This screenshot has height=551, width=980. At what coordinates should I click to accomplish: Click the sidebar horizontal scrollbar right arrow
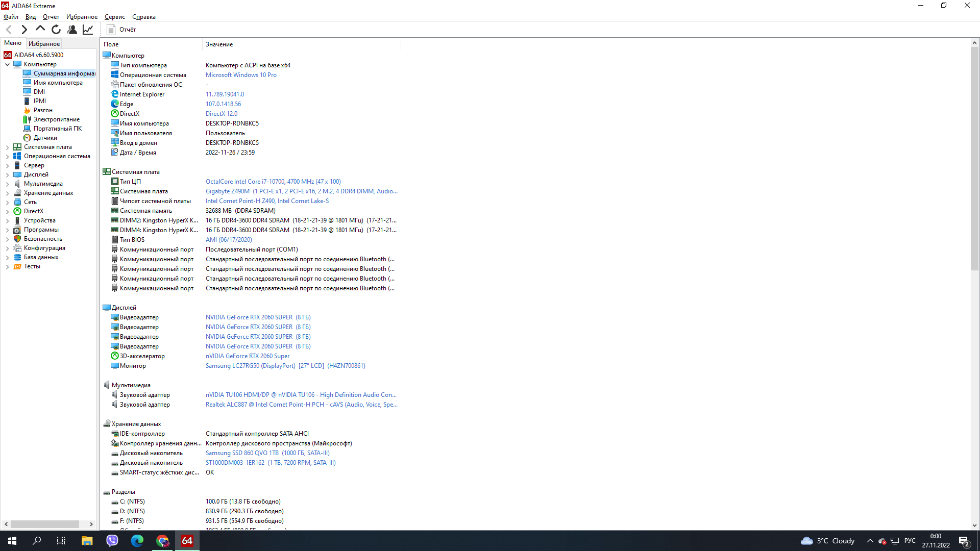91,524
